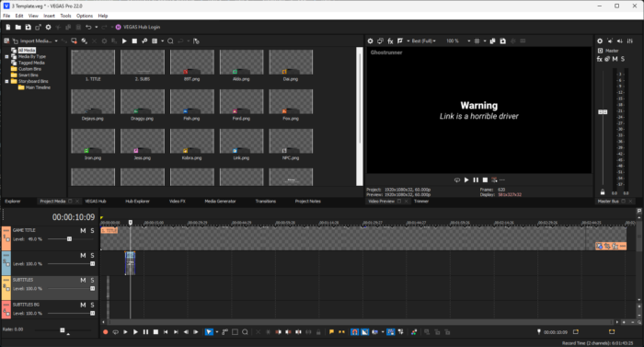
Task: Open Import Media dropdown arrow
Action: pyautogui.click(x=56, y=41)
